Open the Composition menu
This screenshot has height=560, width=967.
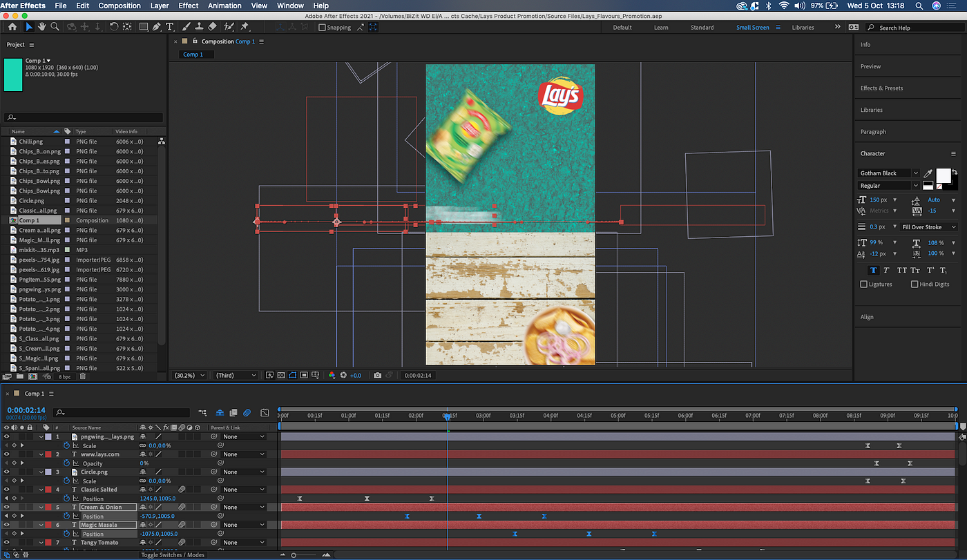[119, 6]
